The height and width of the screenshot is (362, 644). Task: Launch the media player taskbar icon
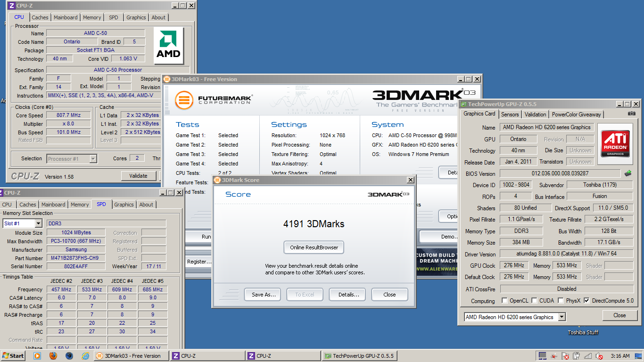click(37, 356)
